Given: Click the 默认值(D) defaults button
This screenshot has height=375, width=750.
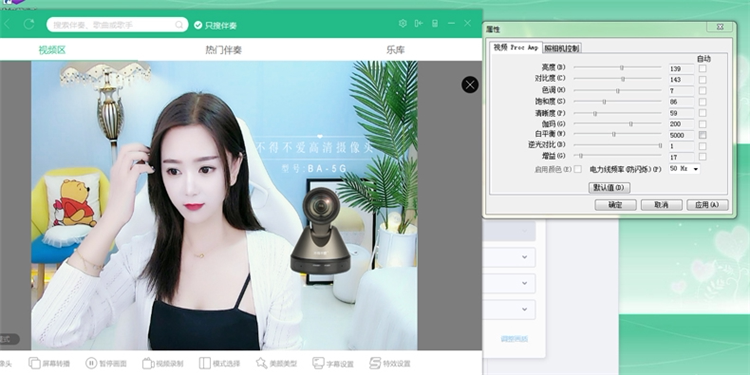Looking at the screenshot, I should pos(609,188).
